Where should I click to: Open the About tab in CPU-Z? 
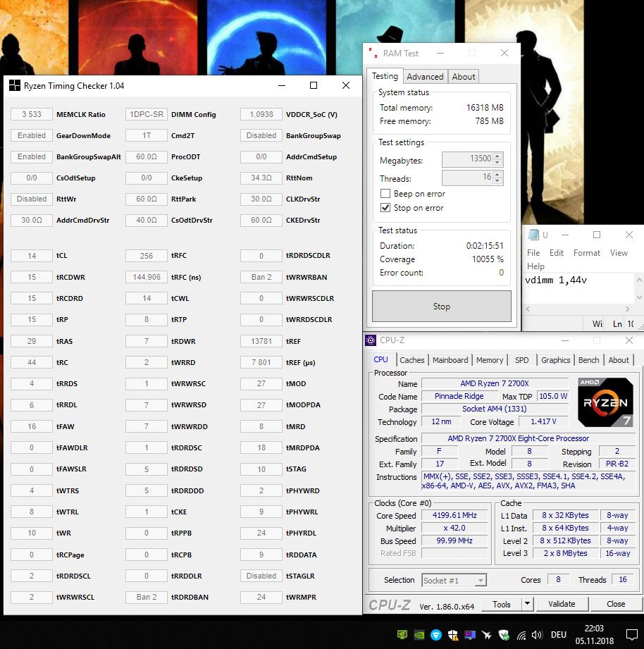619,360
